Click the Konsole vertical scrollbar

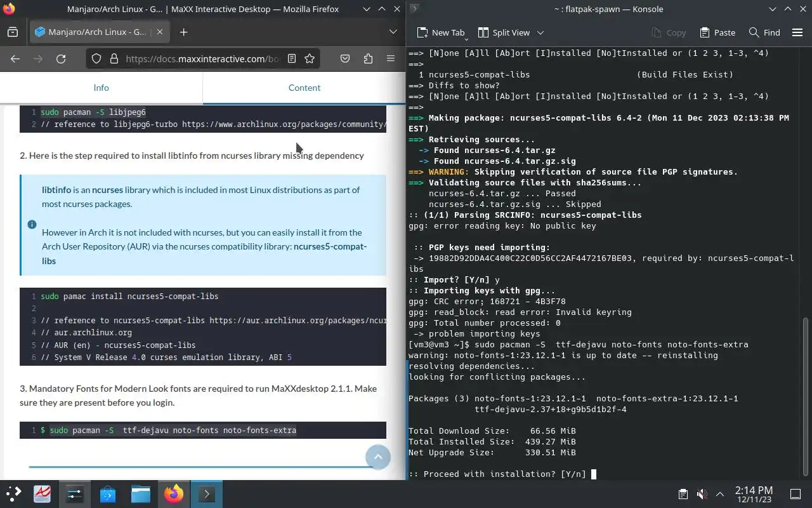tap(807, 396)
